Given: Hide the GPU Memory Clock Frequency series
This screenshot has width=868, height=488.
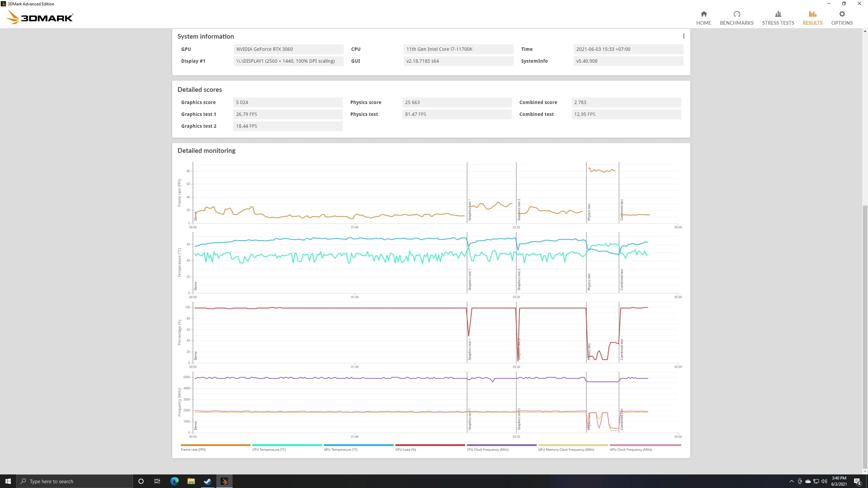Looking at the screenshot, I should [573, 445].
